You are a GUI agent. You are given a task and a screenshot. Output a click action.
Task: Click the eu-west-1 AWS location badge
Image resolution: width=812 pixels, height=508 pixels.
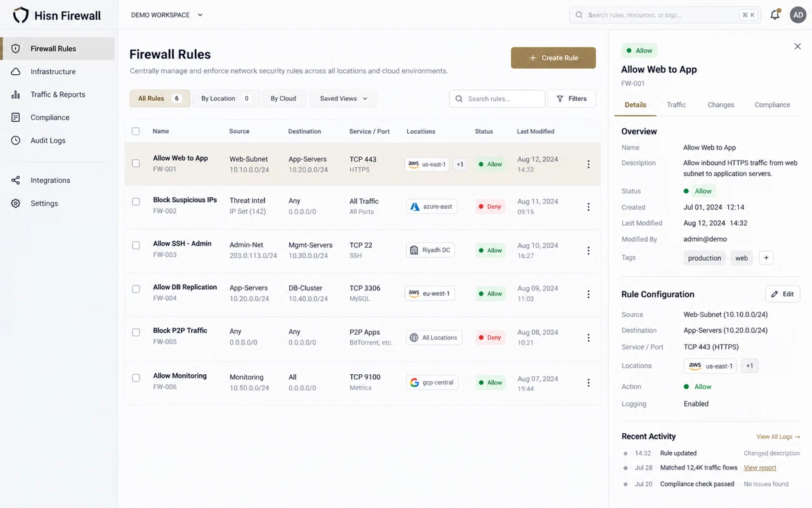coord(429,294)
